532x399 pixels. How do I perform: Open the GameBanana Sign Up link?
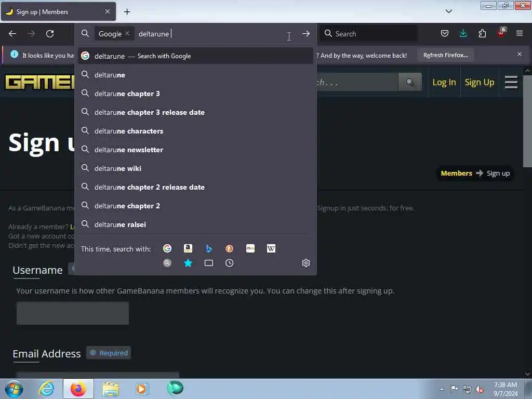pos(480,82)
